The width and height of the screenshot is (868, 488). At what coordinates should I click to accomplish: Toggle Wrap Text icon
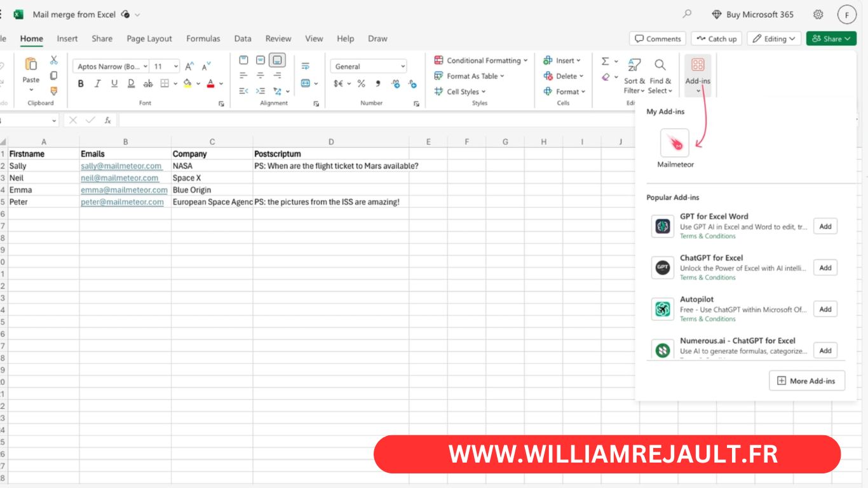tap(306, 66)
